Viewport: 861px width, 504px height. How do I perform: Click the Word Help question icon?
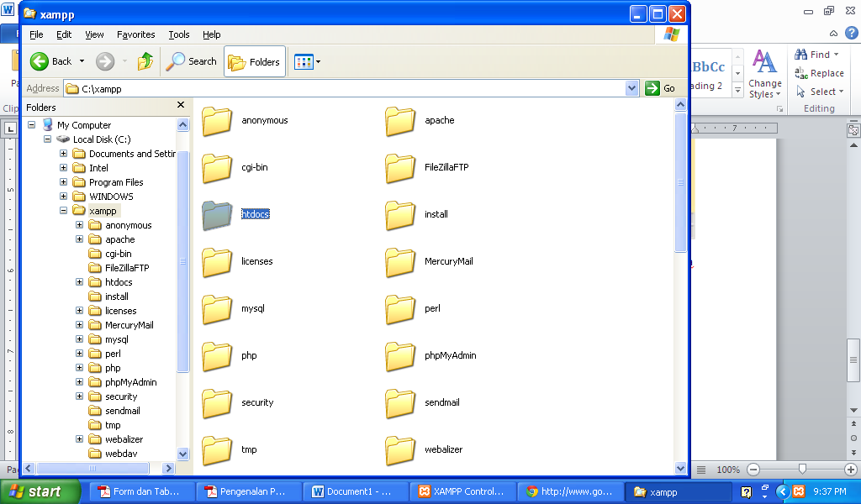[x=852, y=33]
